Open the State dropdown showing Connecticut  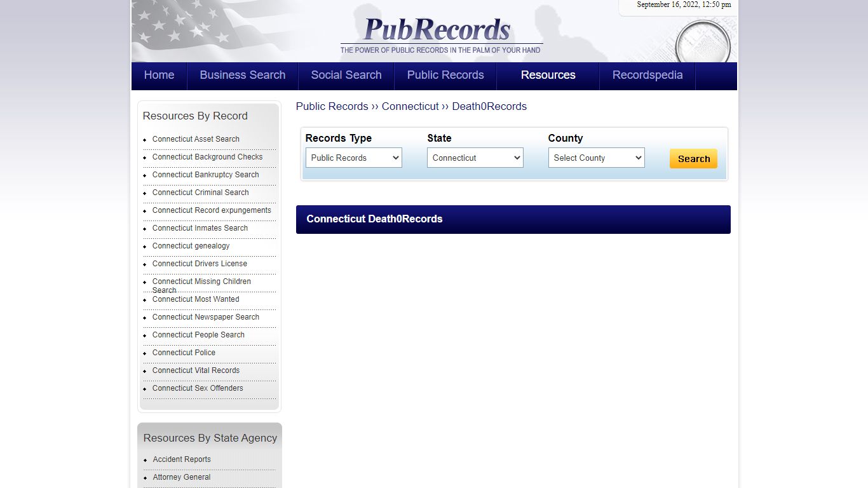[x=475, y=158]
